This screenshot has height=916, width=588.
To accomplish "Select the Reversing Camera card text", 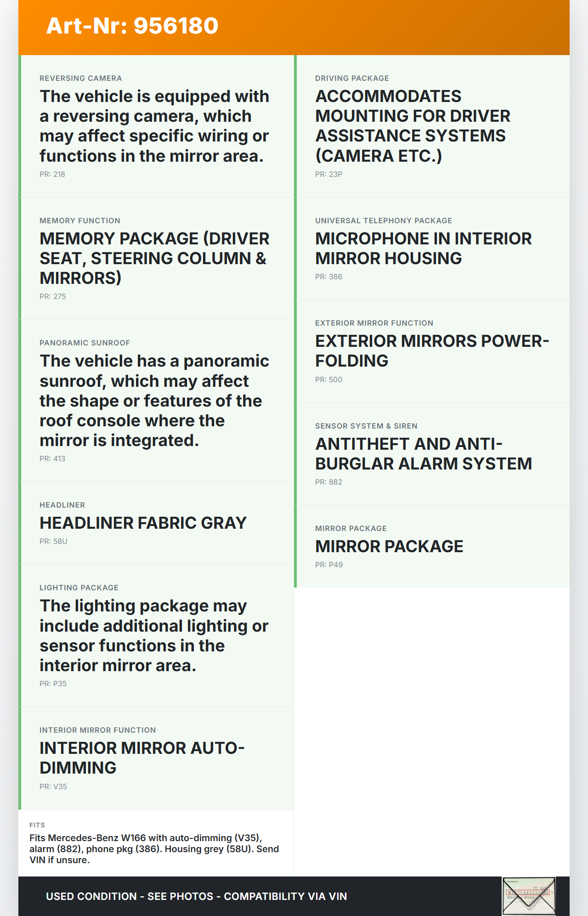I will click(154, 126).
